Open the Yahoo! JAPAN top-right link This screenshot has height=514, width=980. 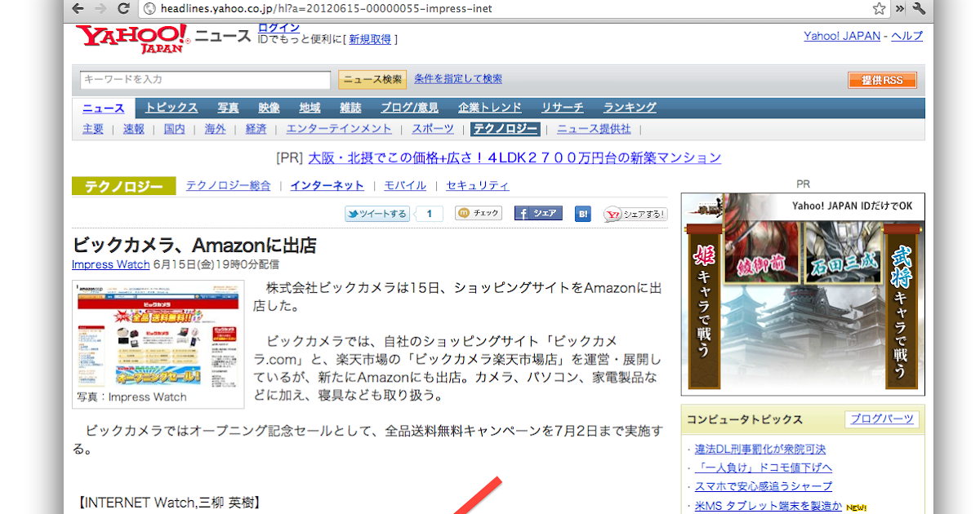tap(842, 36)
